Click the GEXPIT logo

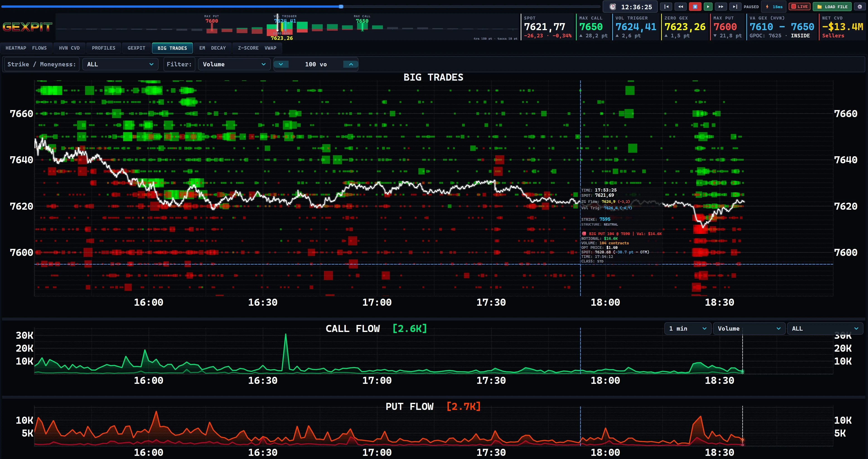[x=27, y=27]
